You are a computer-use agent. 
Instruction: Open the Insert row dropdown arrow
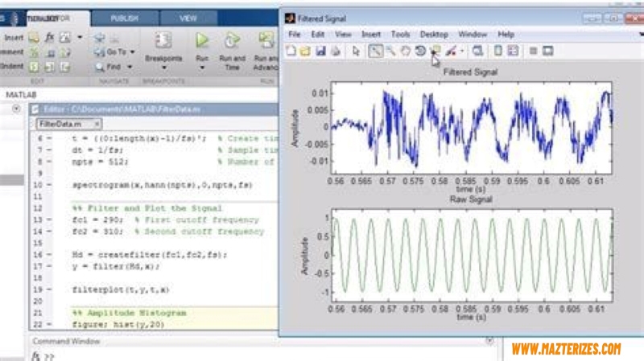80,38
